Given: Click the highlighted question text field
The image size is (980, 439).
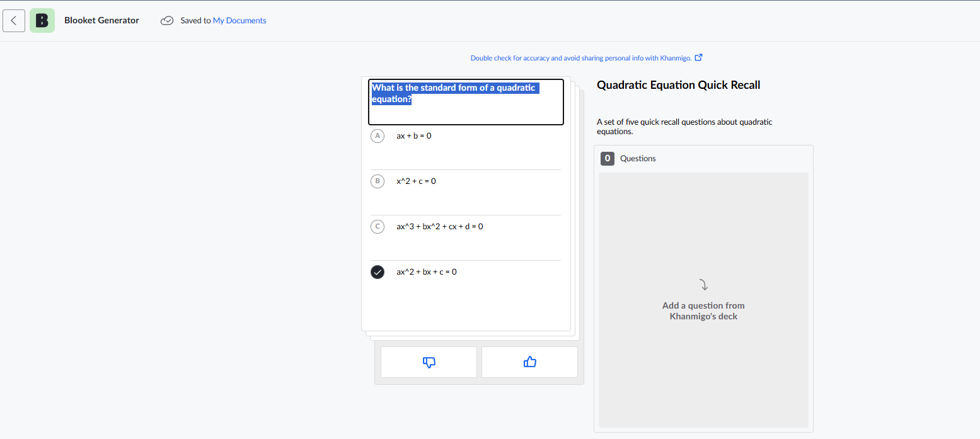Looking at the screenshot, I should [466, 102].
